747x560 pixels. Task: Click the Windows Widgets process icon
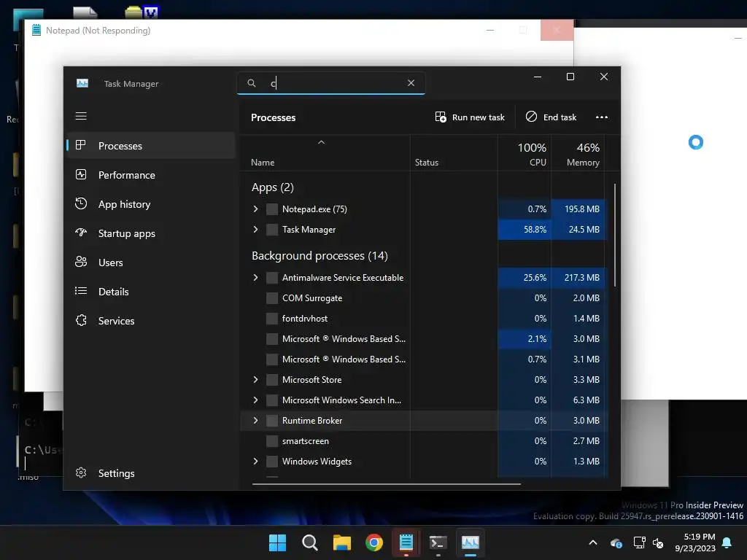[x=272, y=462]
